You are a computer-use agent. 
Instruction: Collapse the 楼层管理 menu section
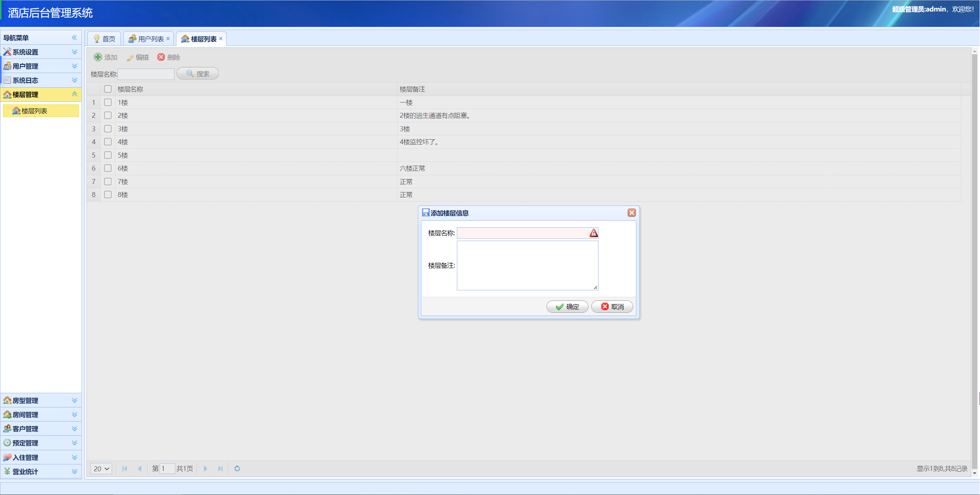coord(75,94)
